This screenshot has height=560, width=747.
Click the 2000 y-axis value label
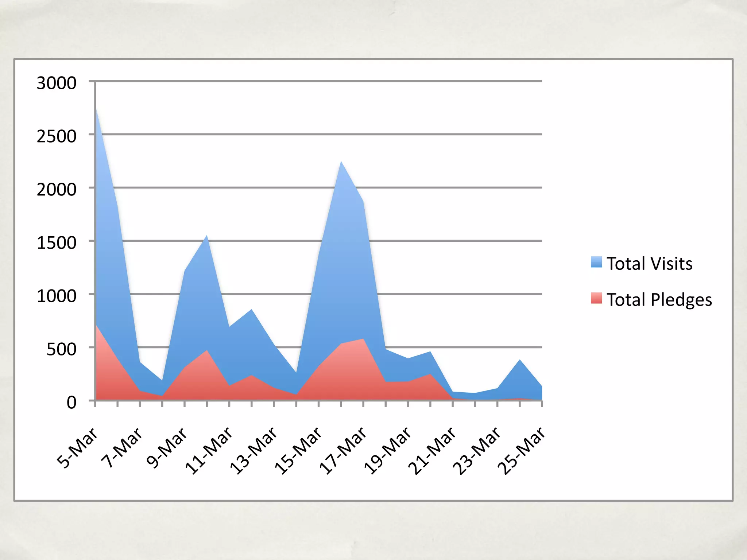[x=57, y=190]
